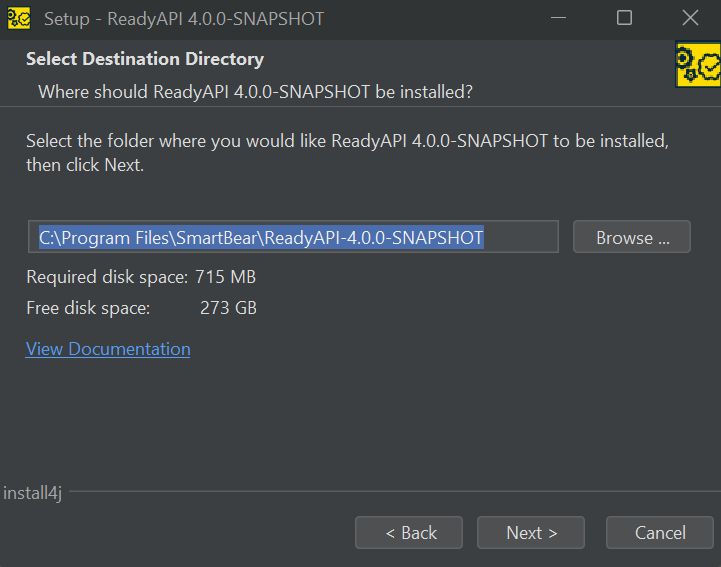This screenshot has width=721, height=567.
Task: Open the View Documentation link
Action: click(x=108, y=349)
